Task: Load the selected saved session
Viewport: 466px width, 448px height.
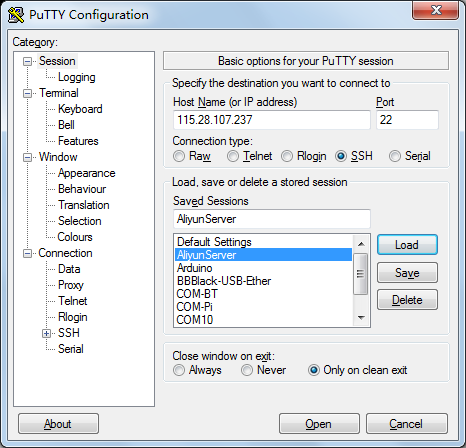Action: pos(407,245)
